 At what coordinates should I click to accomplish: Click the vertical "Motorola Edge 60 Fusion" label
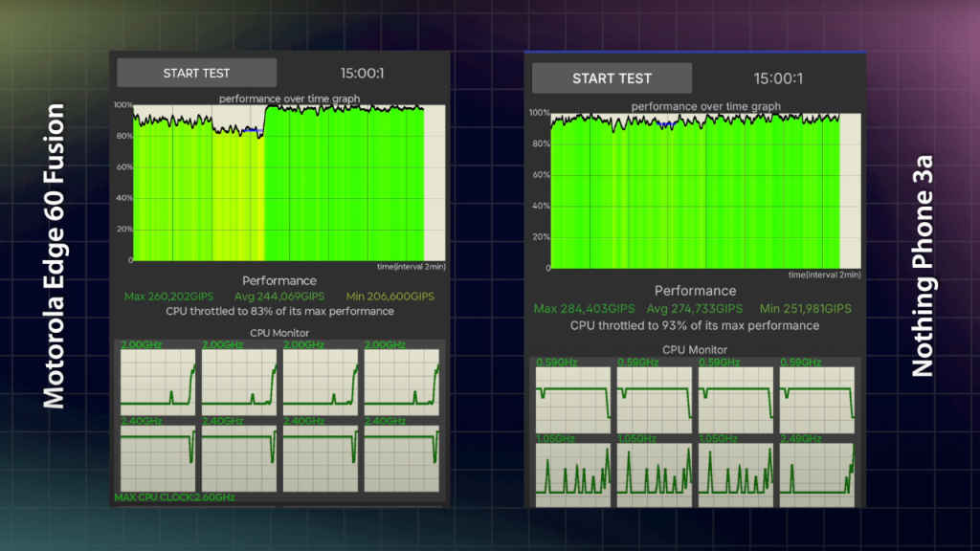point(54,256)
